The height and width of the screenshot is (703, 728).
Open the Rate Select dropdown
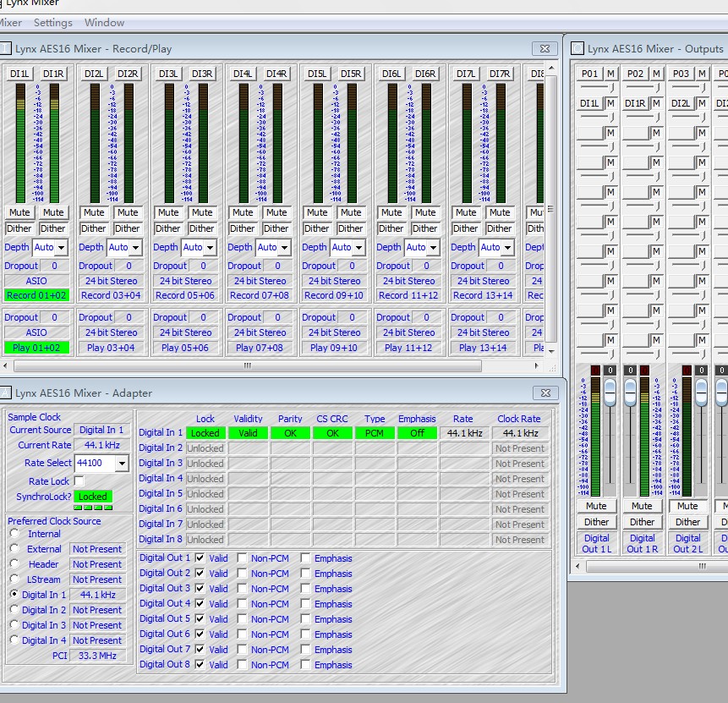click(x=122, y=464)
